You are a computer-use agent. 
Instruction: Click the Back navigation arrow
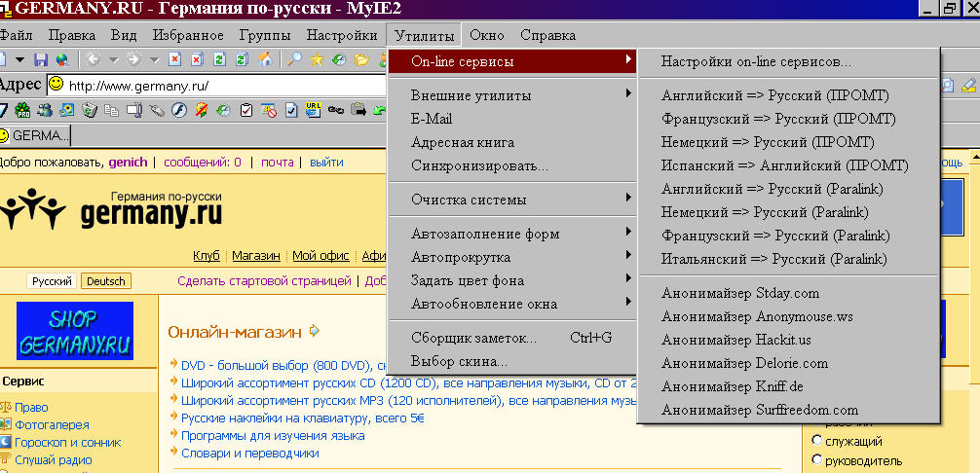[x=94, y=60]
